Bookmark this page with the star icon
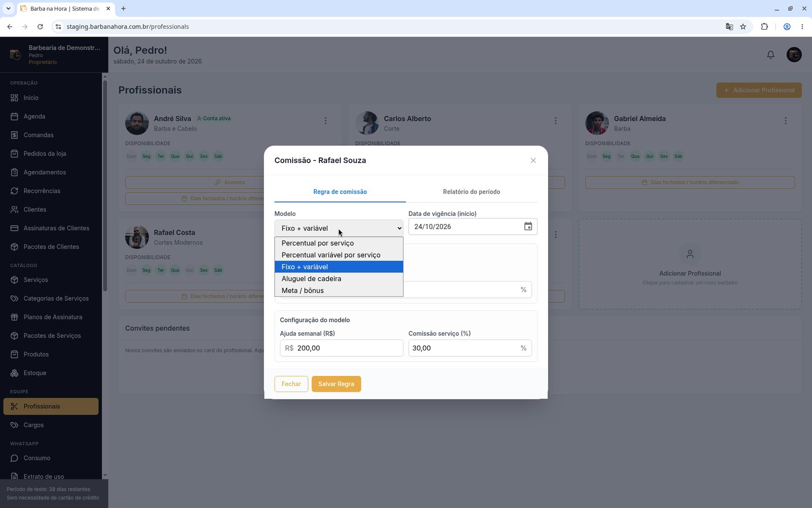 tap(743, 26)
